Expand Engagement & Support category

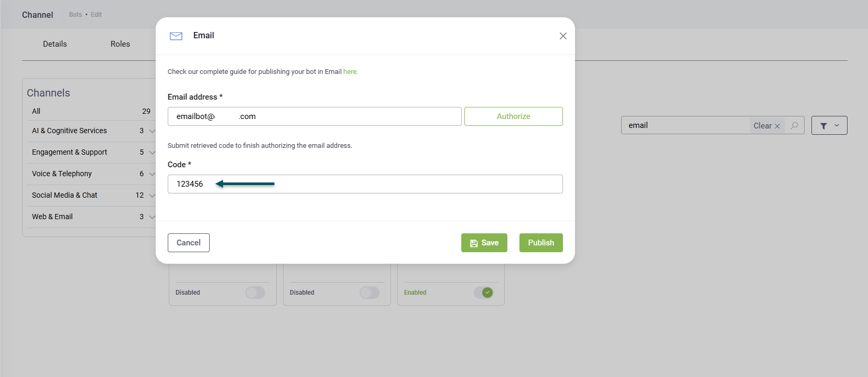[151, 153]
